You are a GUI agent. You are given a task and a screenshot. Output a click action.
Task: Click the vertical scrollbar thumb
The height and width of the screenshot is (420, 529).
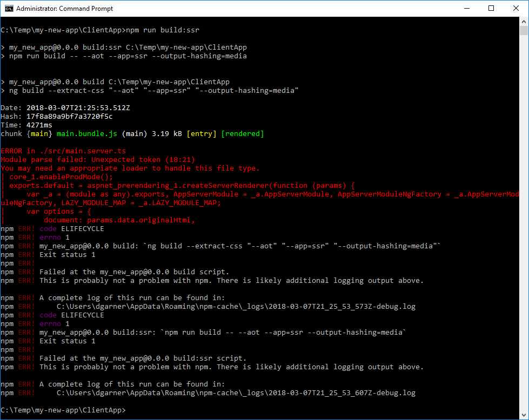point(524,31)
